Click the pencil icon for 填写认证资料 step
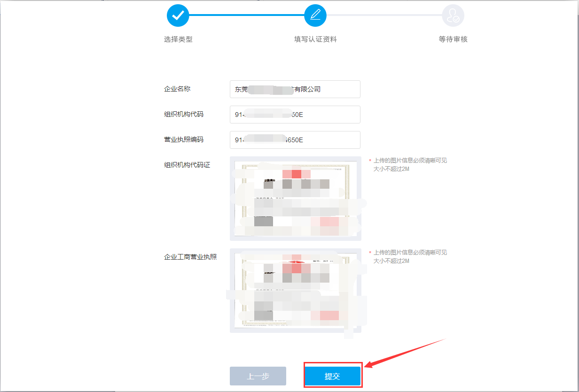The width and height of the screenshot is (579, 392). 315,15
